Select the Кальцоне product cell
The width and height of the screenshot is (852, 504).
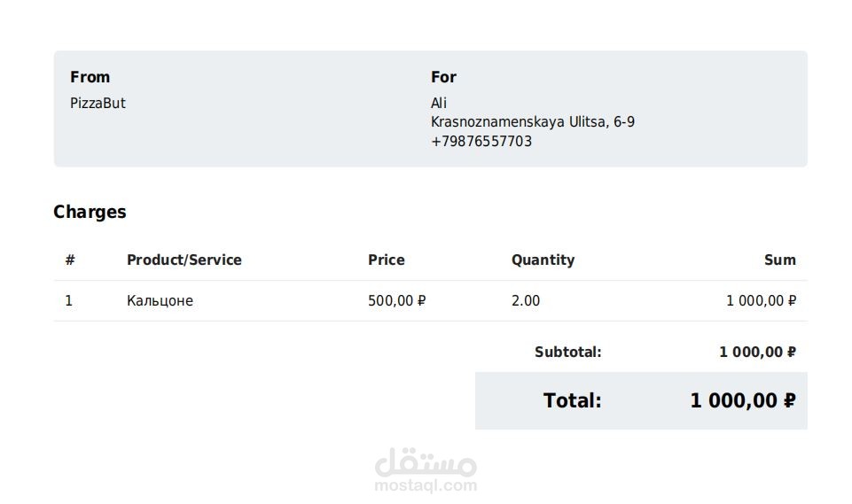[160, 301]
